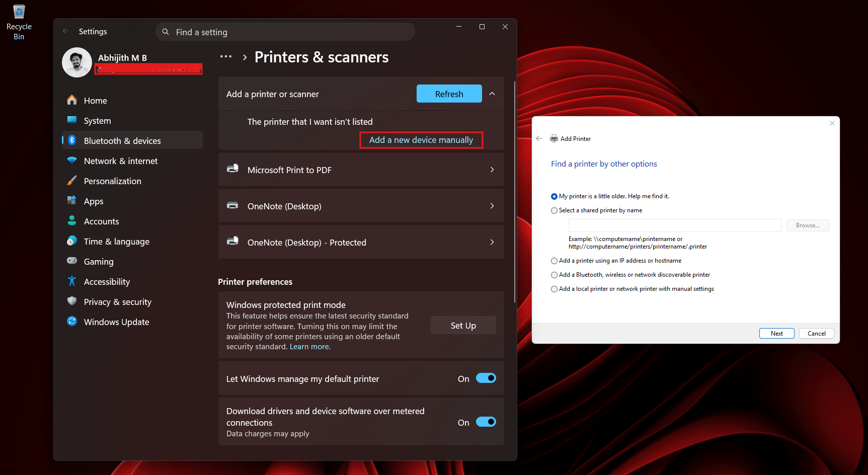Image resolution: width=868 pixels, height=475 pixels.
Task: Toggle Let Windows manage my default printer
Action: (486, 378)
